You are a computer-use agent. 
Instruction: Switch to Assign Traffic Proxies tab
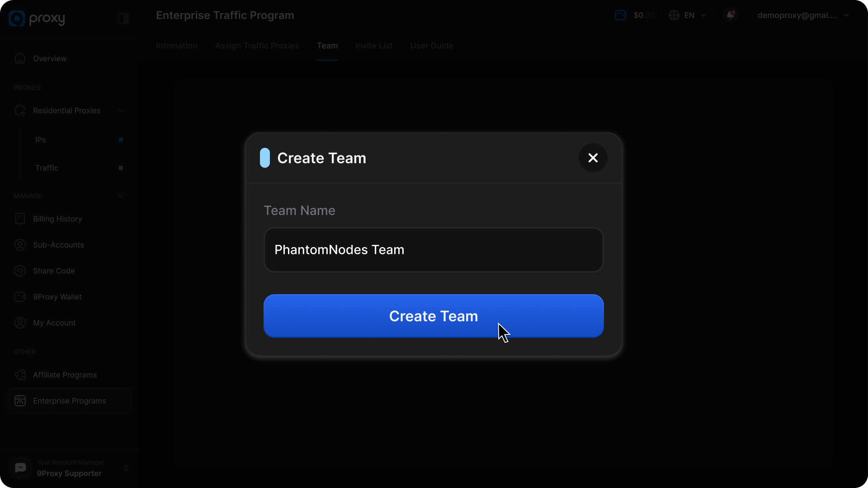pyautogui.click(x=257, y=46)
